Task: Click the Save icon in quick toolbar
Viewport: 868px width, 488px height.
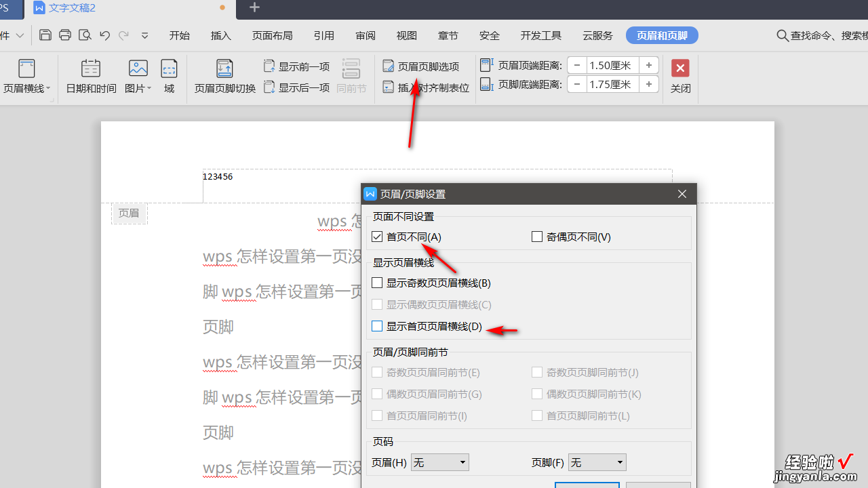Action: pos(45,35)
